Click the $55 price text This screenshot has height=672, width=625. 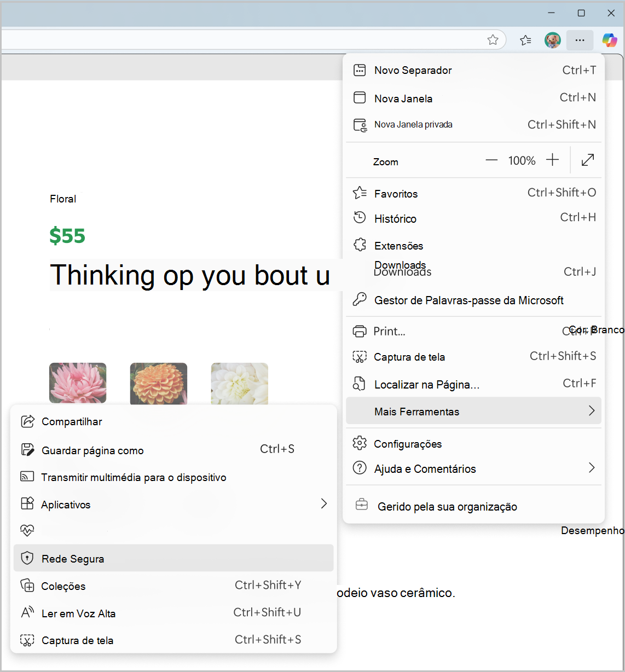point(67,236)
